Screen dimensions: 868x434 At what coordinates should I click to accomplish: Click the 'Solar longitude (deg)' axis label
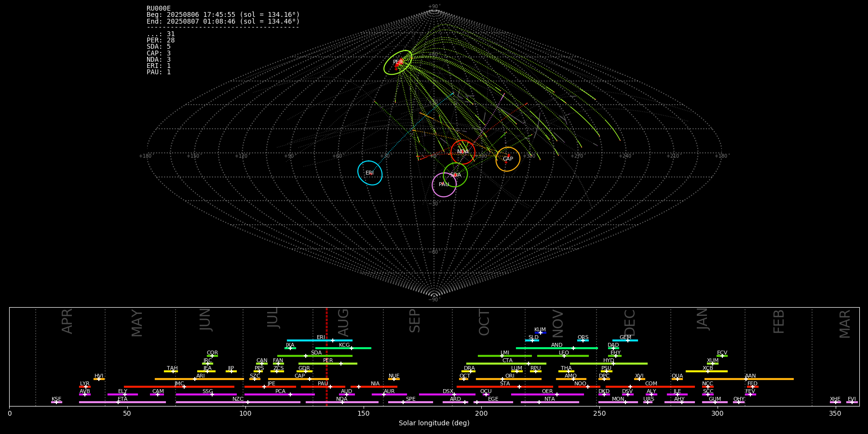[x=434, y=423]
